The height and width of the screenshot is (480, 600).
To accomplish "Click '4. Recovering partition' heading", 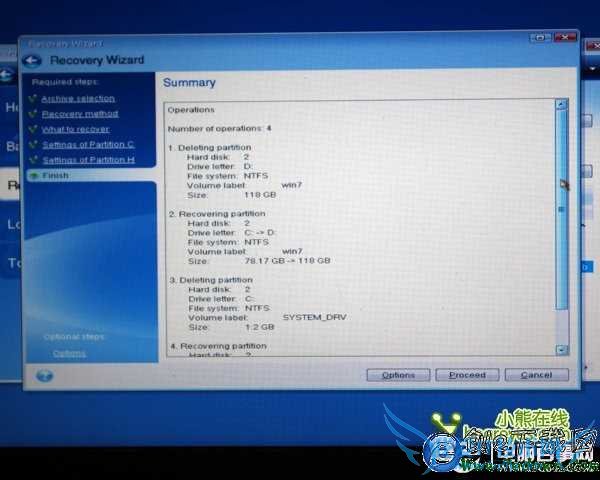I will click(218, 346).
